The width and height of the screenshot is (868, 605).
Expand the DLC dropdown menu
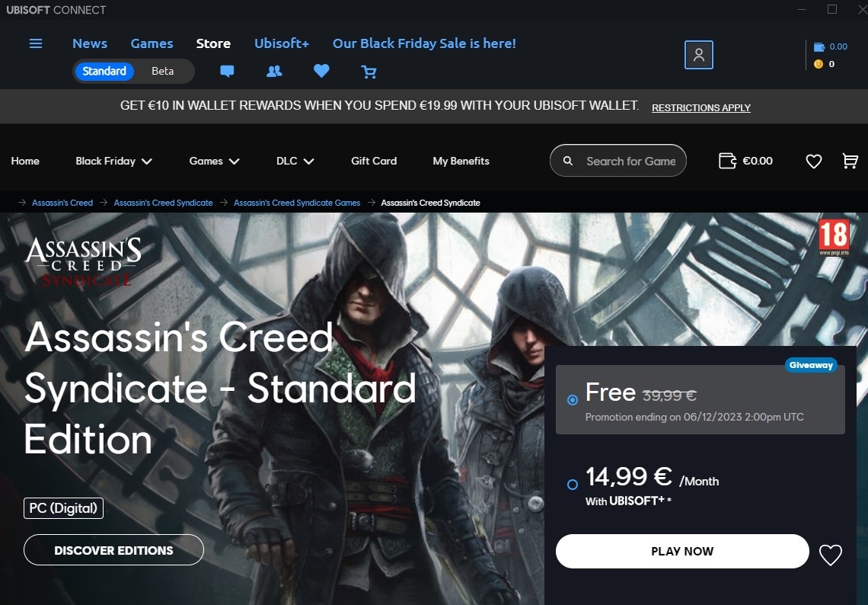pos(295,161)
